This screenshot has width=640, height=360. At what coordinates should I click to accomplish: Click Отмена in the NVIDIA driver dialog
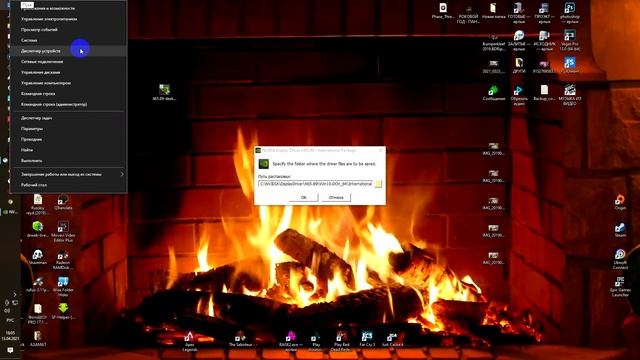(336, 197)
